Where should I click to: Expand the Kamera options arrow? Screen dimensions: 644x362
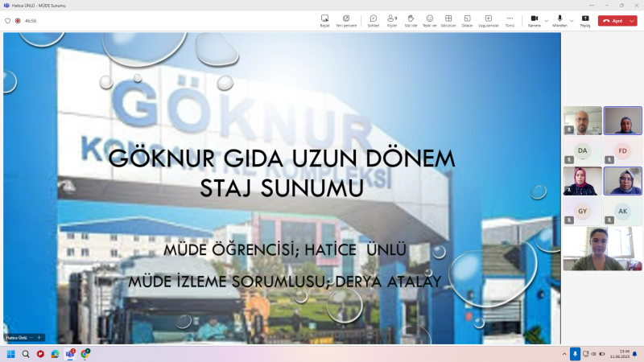[x=547, y=21]
